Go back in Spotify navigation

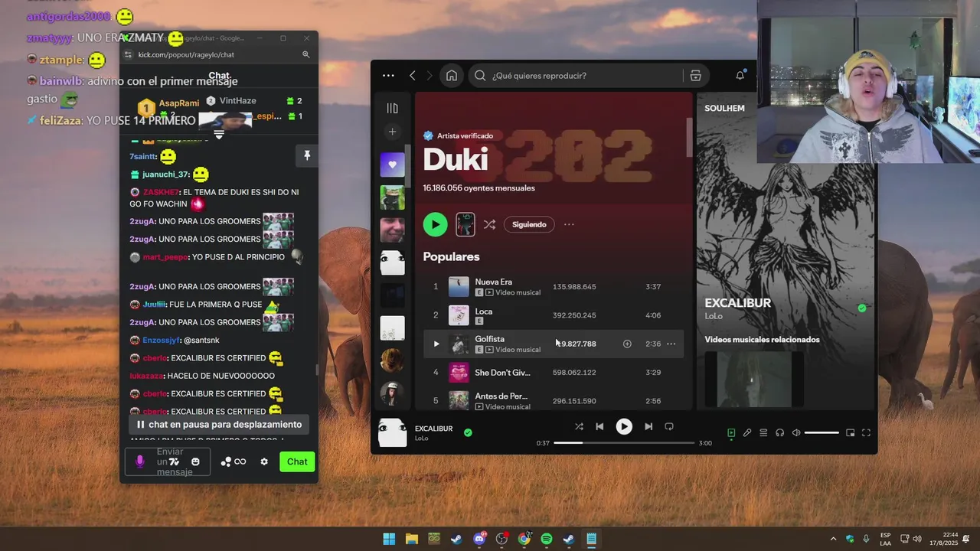[x=413, y=75]
